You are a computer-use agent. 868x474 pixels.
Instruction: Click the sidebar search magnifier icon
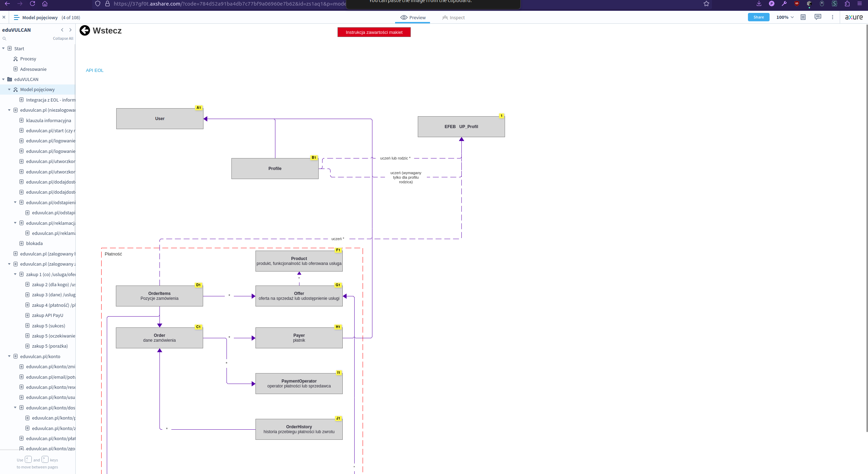coord(5,38)
